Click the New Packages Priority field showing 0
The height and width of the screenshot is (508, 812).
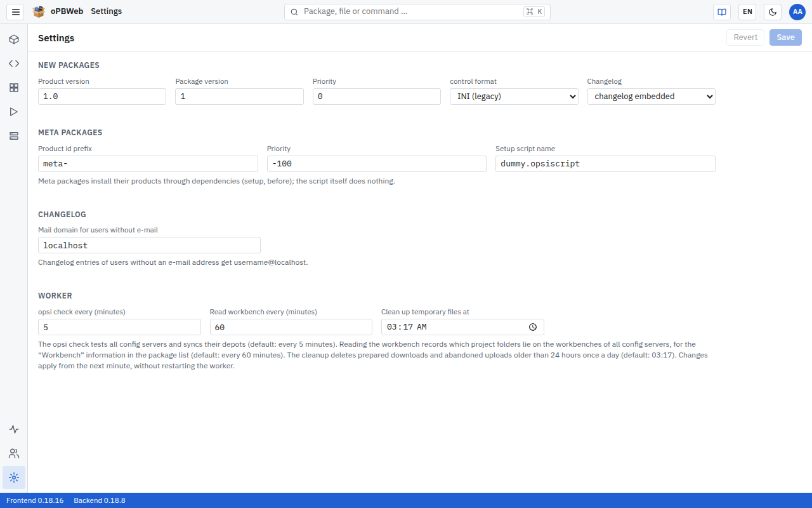click(x=377, y=97)
